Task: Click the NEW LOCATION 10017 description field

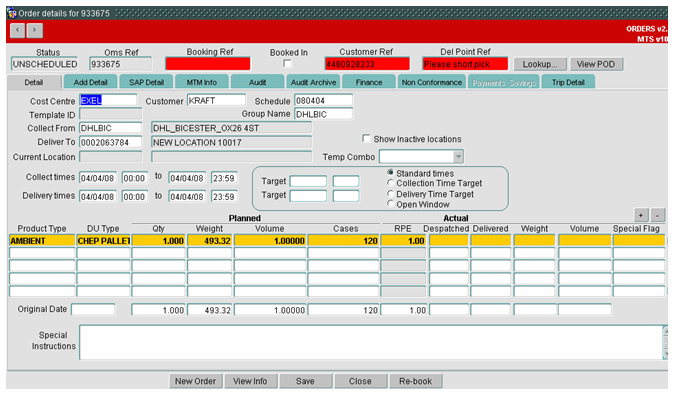Action: coord(231,142)
